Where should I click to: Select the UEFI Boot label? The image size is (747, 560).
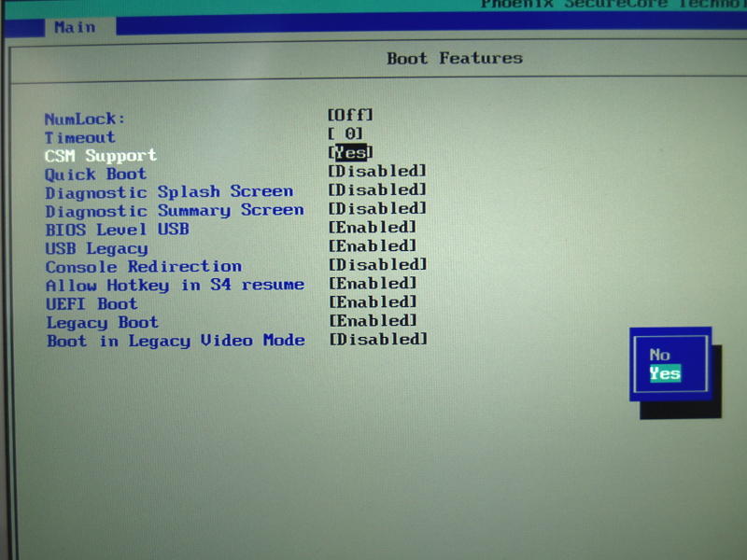[x=92, y=304]
